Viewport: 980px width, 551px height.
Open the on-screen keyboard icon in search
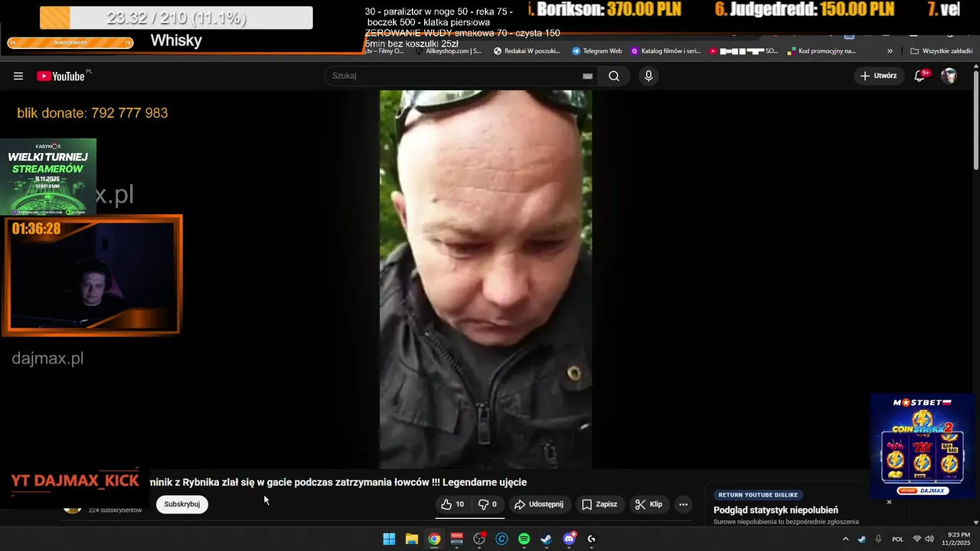tap(587, 76)
